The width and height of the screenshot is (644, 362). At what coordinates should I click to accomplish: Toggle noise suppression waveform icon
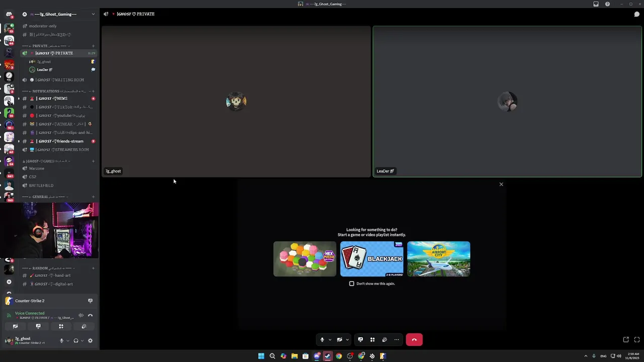[x=81, y=315]
